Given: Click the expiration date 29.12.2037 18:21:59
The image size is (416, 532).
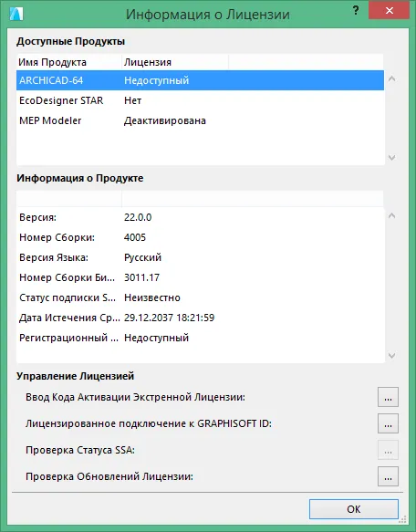Looking at the screenshot, I should [x=169, y=318].
